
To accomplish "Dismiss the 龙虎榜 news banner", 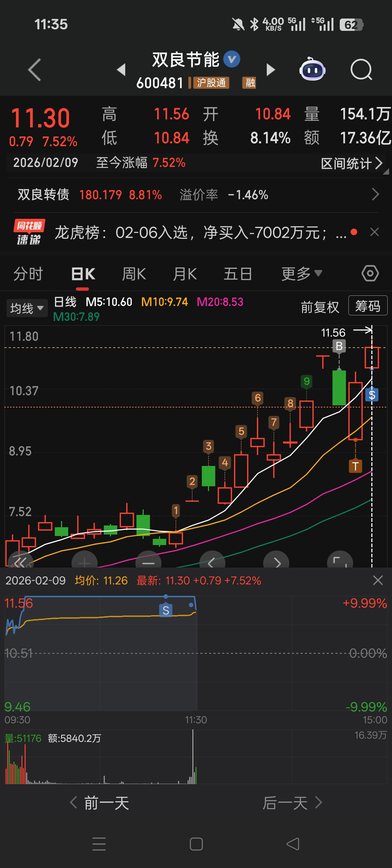I will pyautogui.click(x=375, y=232).
